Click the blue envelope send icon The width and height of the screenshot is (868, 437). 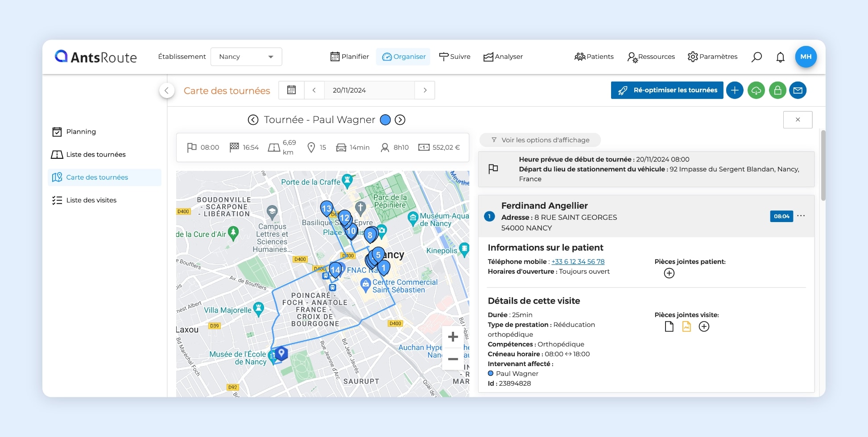point(798,91)
